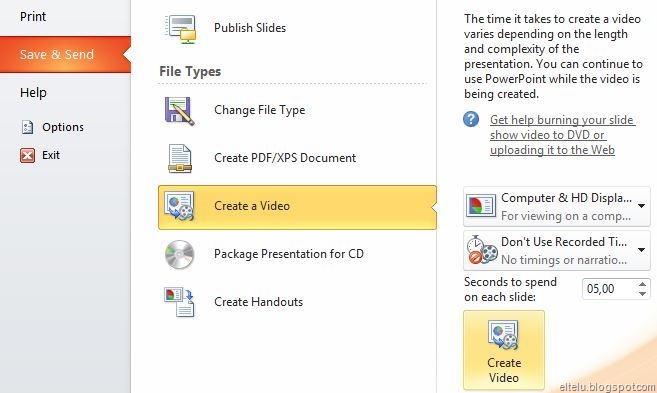Click the seconds per slide field showing 05,00
657x393 pixels.
pyautogui.click(x=610, y=289)
